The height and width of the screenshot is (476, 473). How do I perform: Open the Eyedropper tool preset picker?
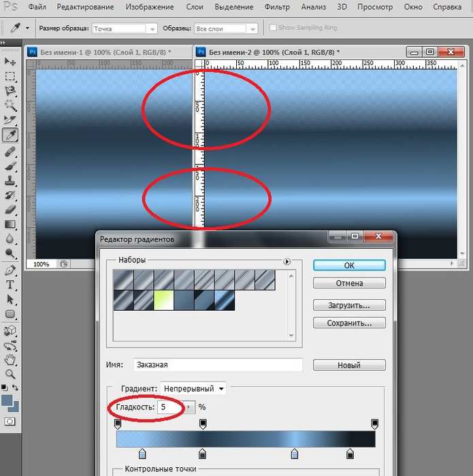pyautogui.click(x=28, y=29)
